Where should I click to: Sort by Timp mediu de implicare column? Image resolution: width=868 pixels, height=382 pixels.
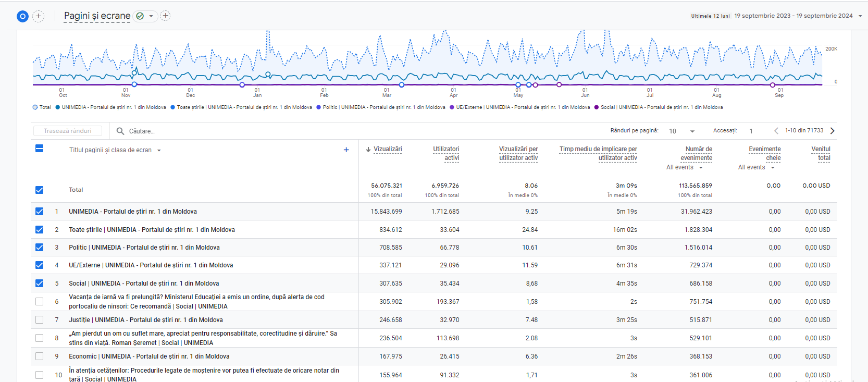[x=598, y=153]
